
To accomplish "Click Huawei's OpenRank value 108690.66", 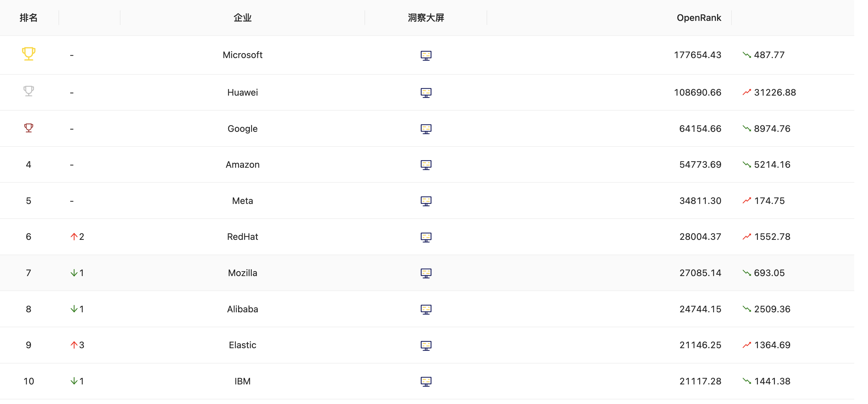I will point(697,92).
